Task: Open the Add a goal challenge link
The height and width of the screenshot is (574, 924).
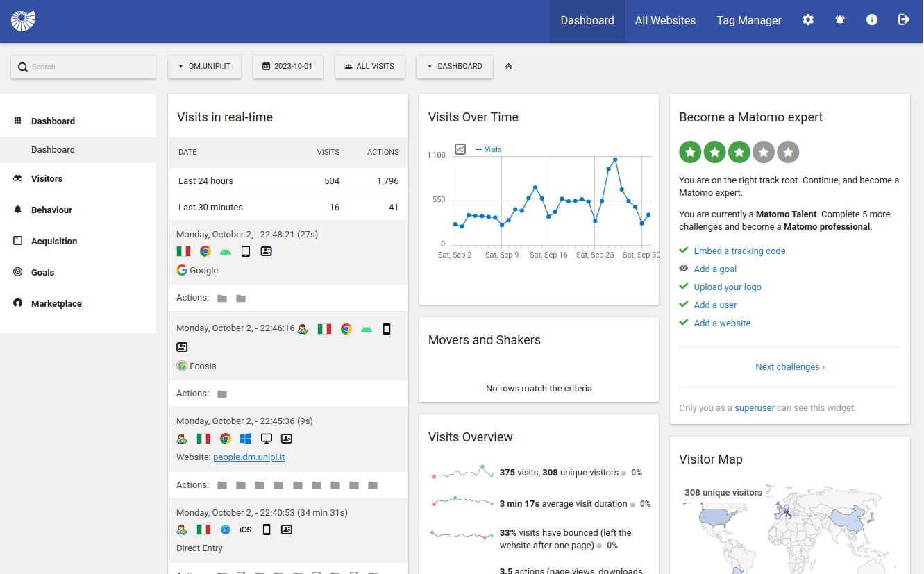Action: 715,269
